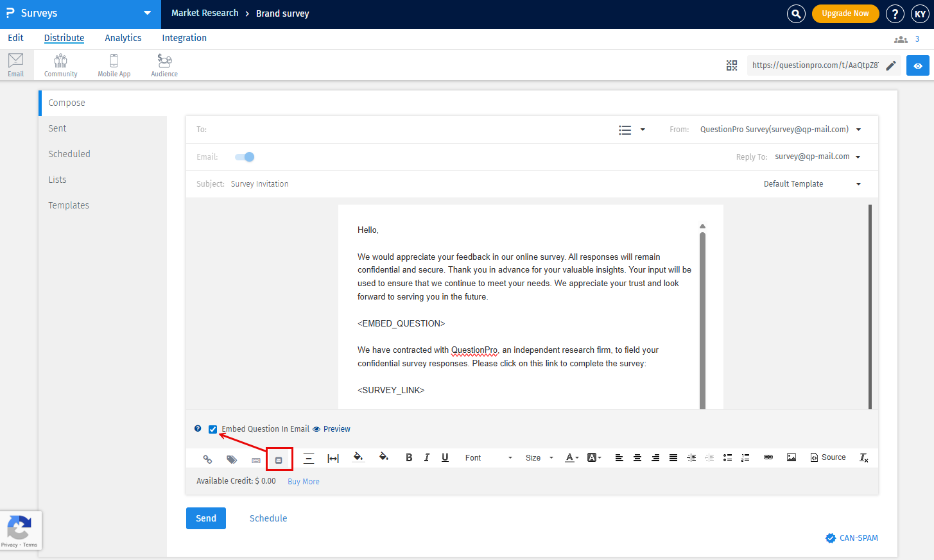
Task: Open the Audience distribution option
Action: tap(164, 65)
